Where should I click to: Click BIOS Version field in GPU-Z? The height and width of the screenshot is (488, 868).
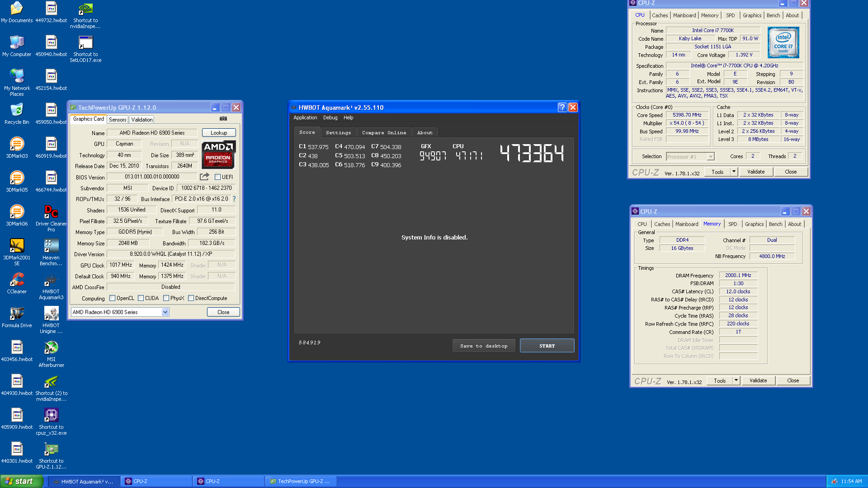152,177
